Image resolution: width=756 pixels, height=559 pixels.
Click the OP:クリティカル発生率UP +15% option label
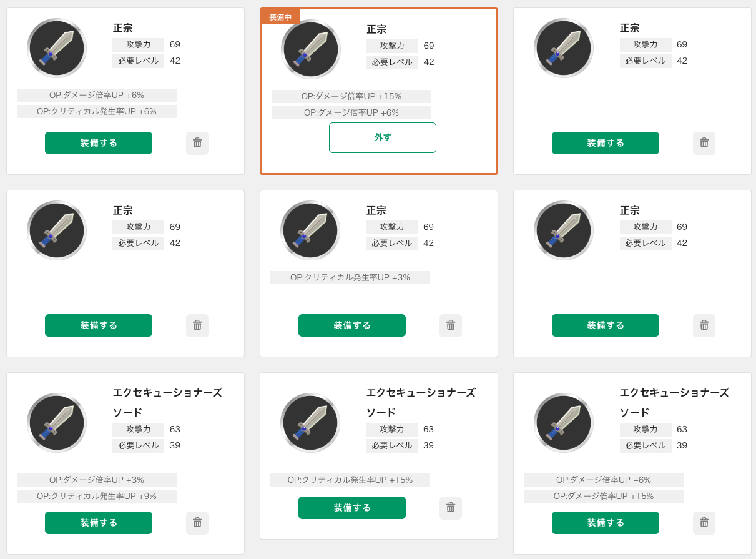(x=350, y=480)
